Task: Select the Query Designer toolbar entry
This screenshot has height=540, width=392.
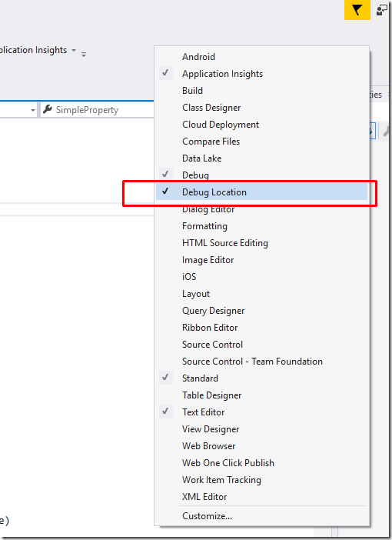Action: coord(261,310)
